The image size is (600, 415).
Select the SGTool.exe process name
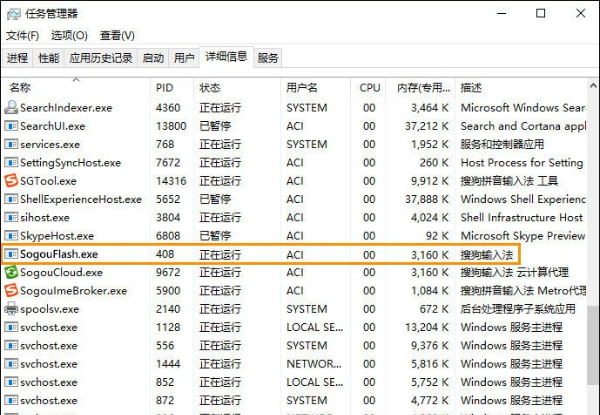click(x=48, y=181)
